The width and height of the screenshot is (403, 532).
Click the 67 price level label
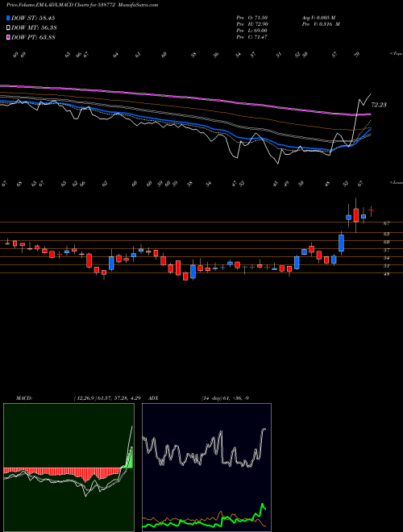(x=386, y=223)
